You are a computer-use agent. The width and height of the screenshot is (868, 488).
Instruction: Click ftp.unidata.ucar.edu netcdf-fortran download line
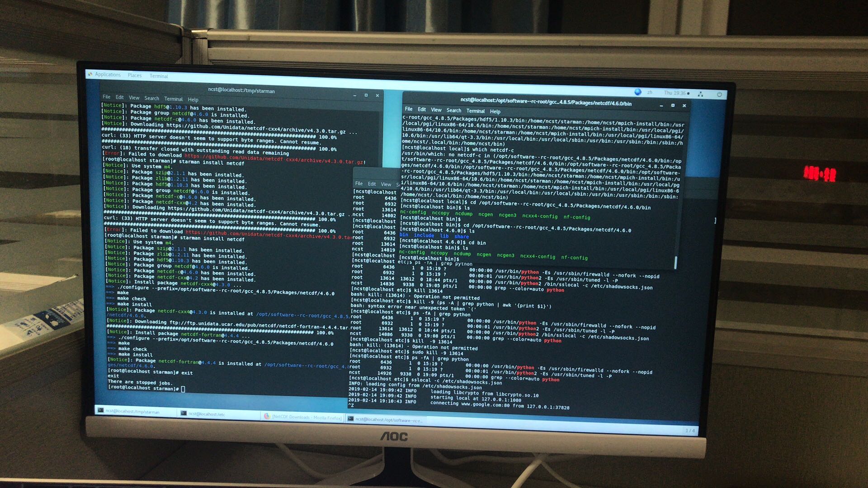[x=228, y=324]
